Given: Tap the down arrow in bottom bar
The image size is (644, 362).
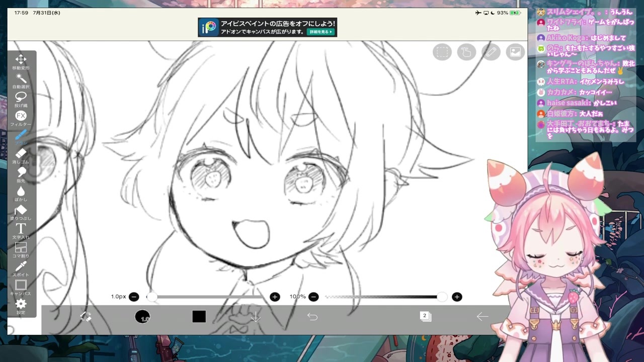Looking at the screenshot, I should tap(256, 317).
